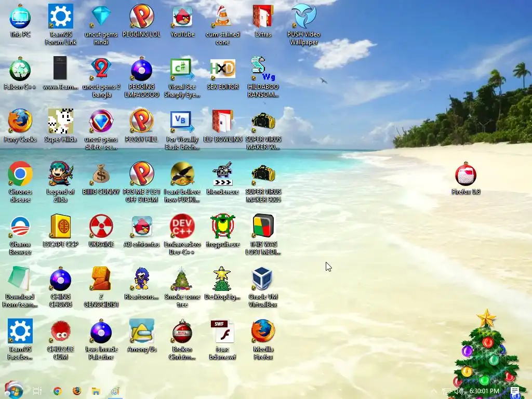Open the YouTube Angry Birds icon
Screen dimensions: 532x399
click(182, 21)
